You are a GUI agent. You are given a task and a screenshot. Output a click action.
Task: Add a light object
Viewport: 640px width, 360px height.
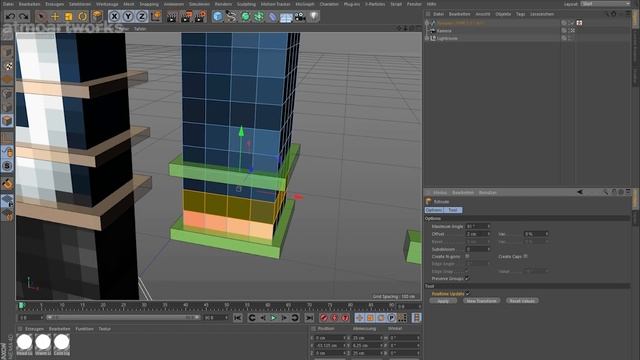(313, 17)
